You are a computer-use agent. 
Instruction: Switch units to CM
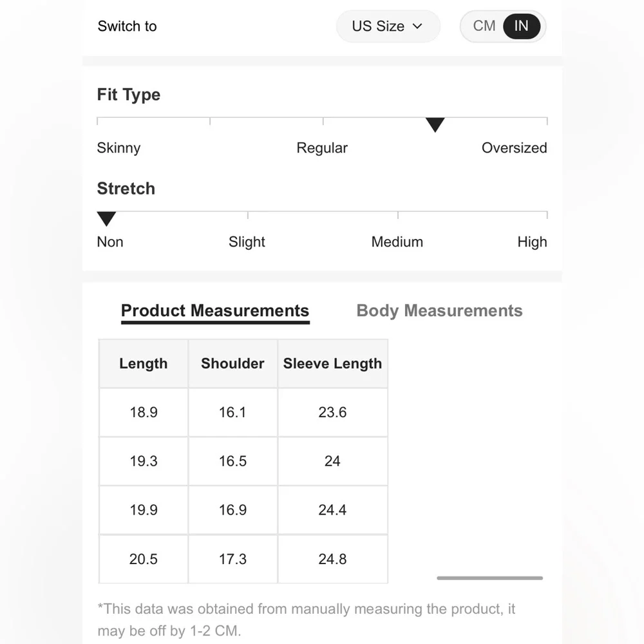point(484,26)
